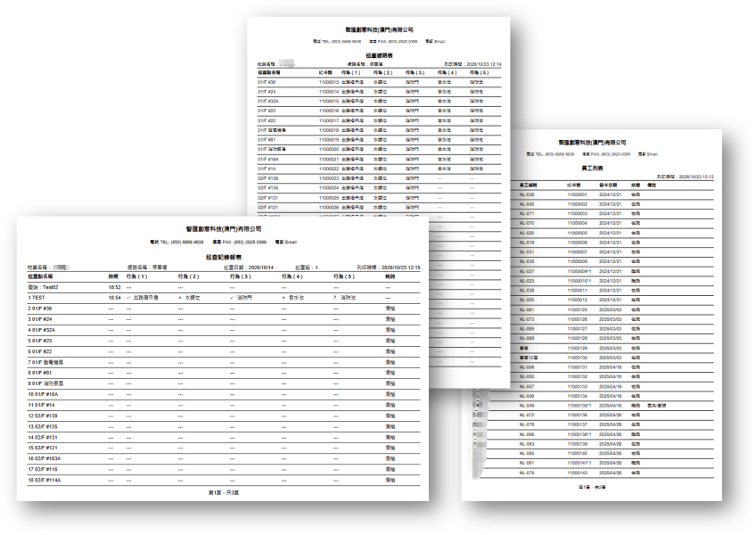Image resolution: width=756 pixels, height=535 pixels.
Task: Click row "2 01/F #36" in the patrol record report
Action: [223, 309]
